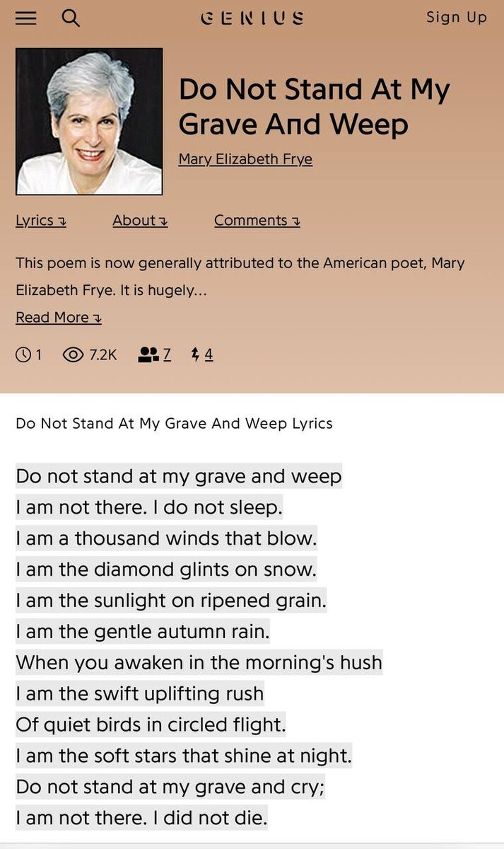Click Sign Up
The image size is (504, 849).
tap(457, 18)
